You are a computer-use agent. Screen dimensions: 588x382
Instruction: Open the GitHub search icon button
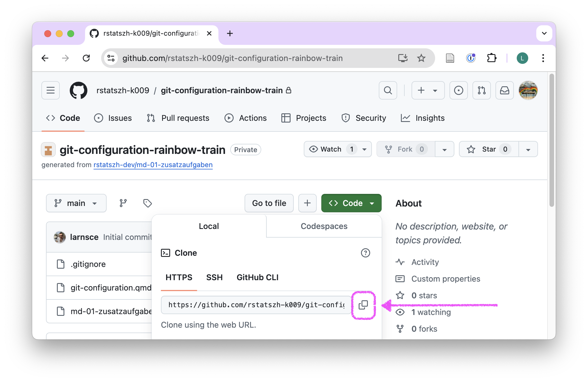tap(388, 90)
